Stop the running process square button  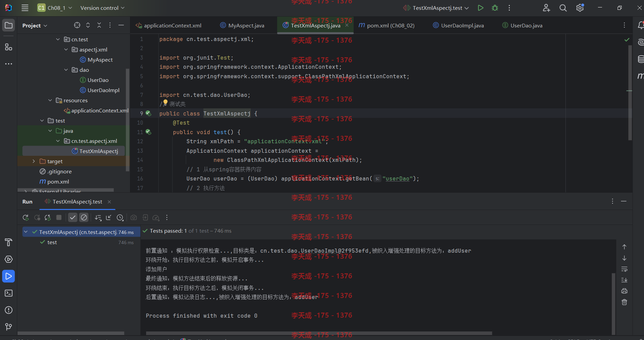coord(59,217)
